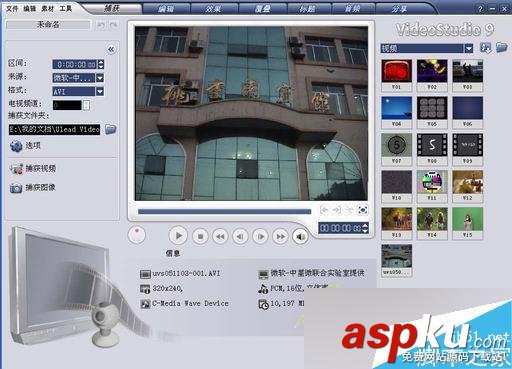The height and width of the screenshot is (369, 512).
Task: Click the 电视频道 channel field
Action: click(x=67, y=105)
